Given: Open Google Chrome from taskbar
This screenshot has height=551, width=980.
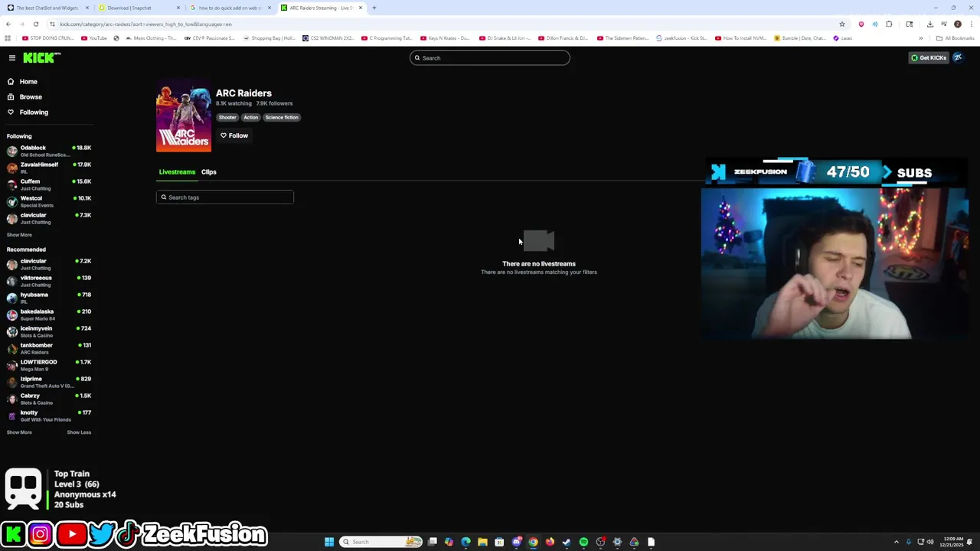Looking at the screenshot, I should click(x=533, y=542).
